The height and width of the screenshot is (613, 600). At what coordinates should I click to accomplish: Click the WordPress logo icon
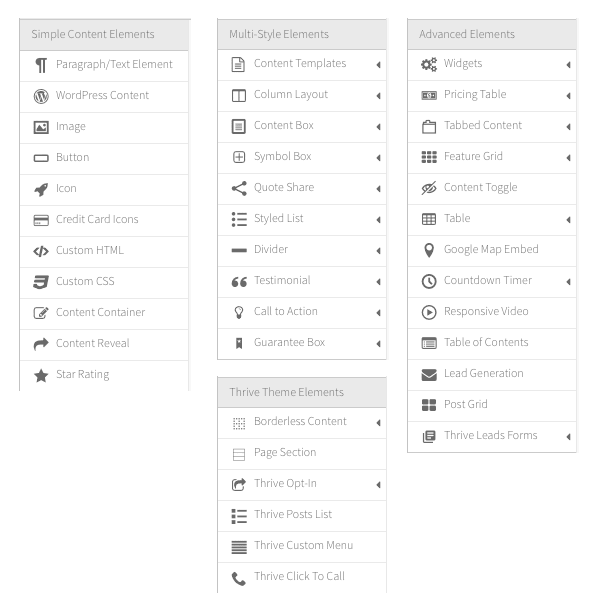click(x=41, y=96)
